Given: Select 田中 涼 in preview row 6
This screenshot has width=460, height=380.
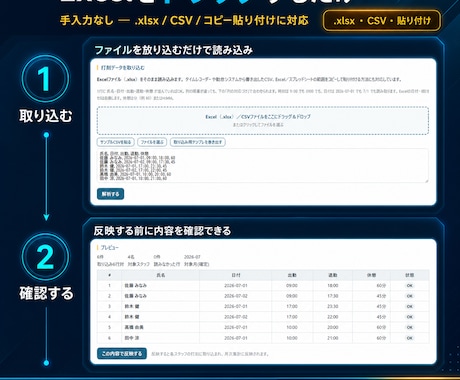Looking at the screenshot, I should point(132,338).
